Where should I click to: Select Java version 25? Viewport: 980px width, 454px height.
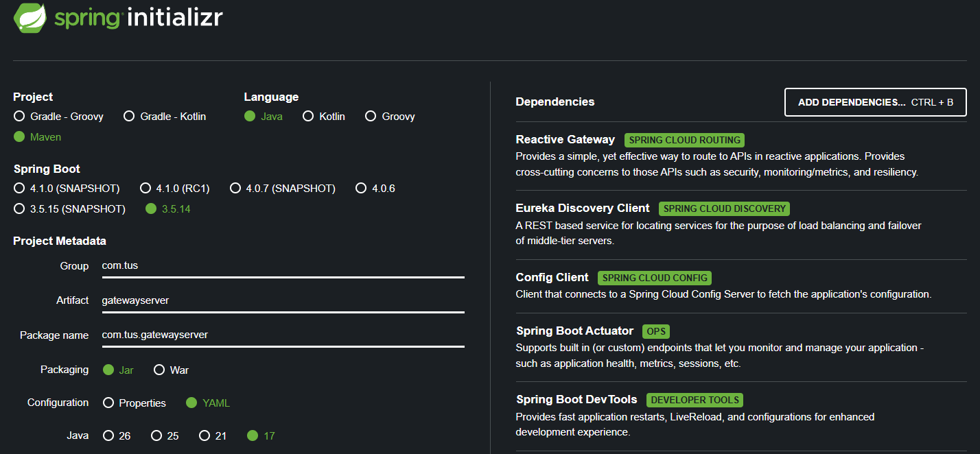[x=165, y=435]
